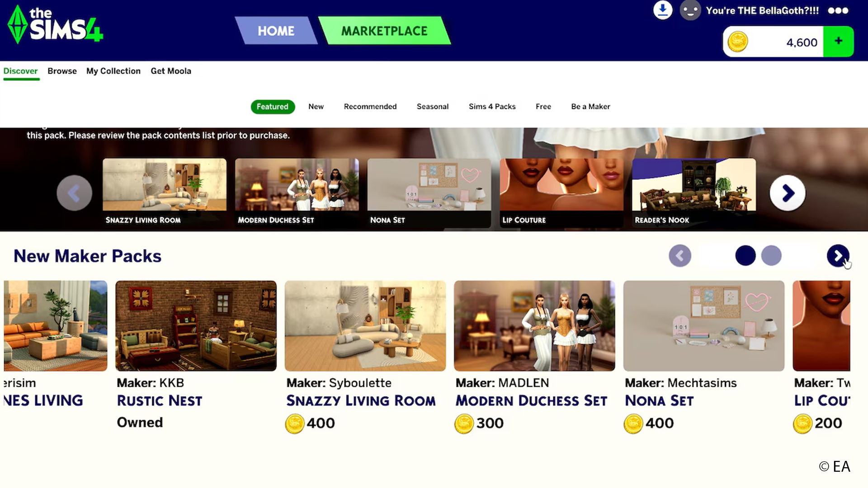
Task: Select the Featured filter pill
Action: [273, 107]
